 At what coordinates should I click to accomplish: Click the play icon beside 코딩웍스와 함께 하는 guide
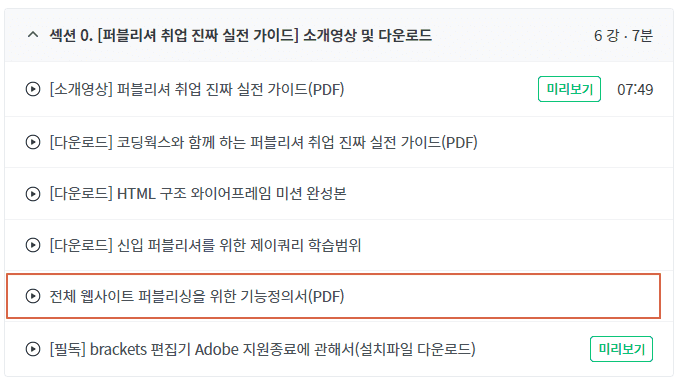[33, 142]
